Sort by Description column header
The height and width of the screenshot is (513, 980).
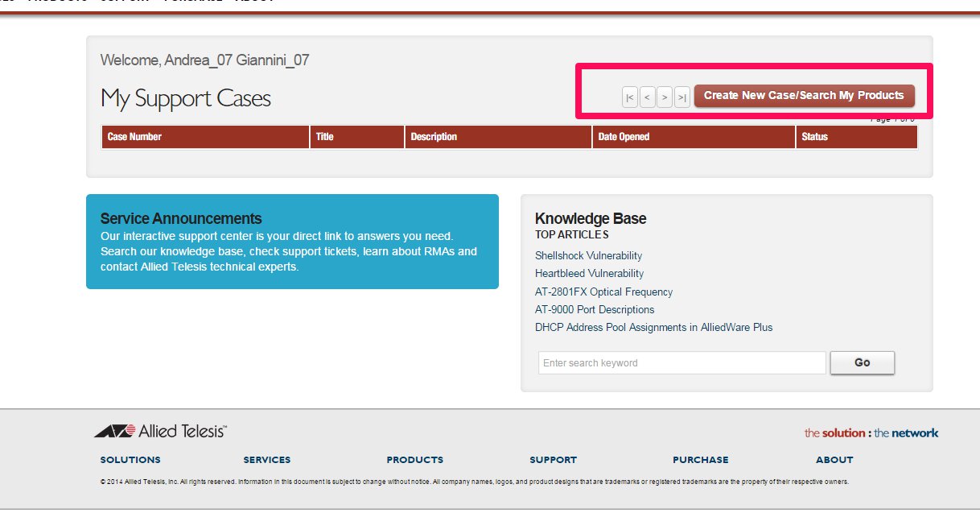click(x=498, y=137)
